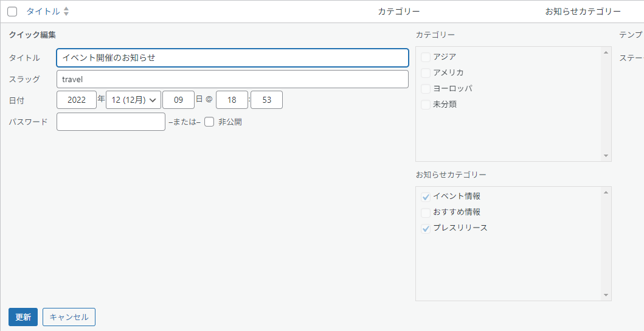Screen dimensions: 644x331
Task: Open the month dropdown showing 12 (12月)
Action: [x=133, y=100]
